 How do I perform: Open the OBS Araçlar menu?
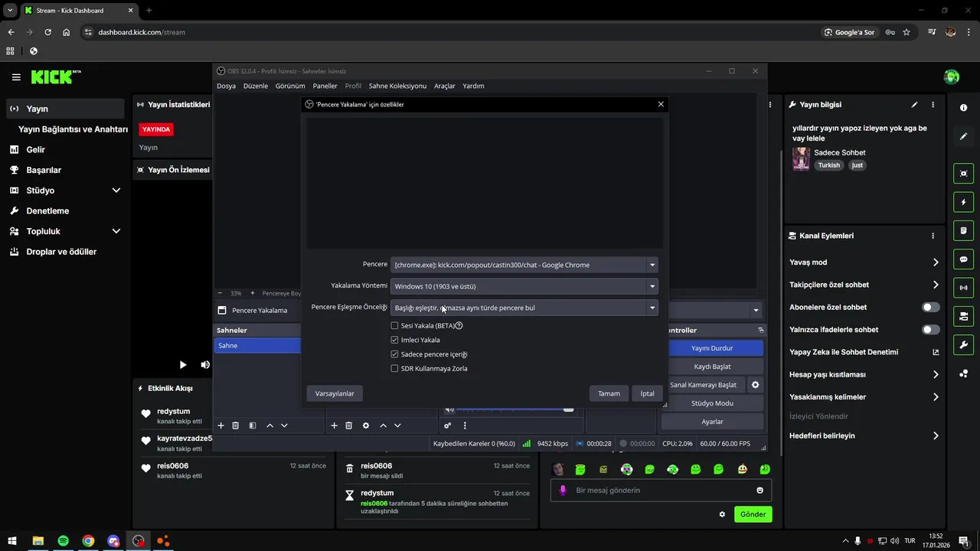(445, 86)
